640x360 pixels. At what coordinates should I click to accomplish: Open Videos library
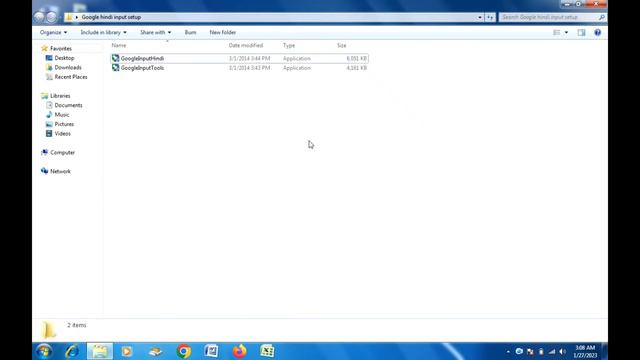coord(62,133)
